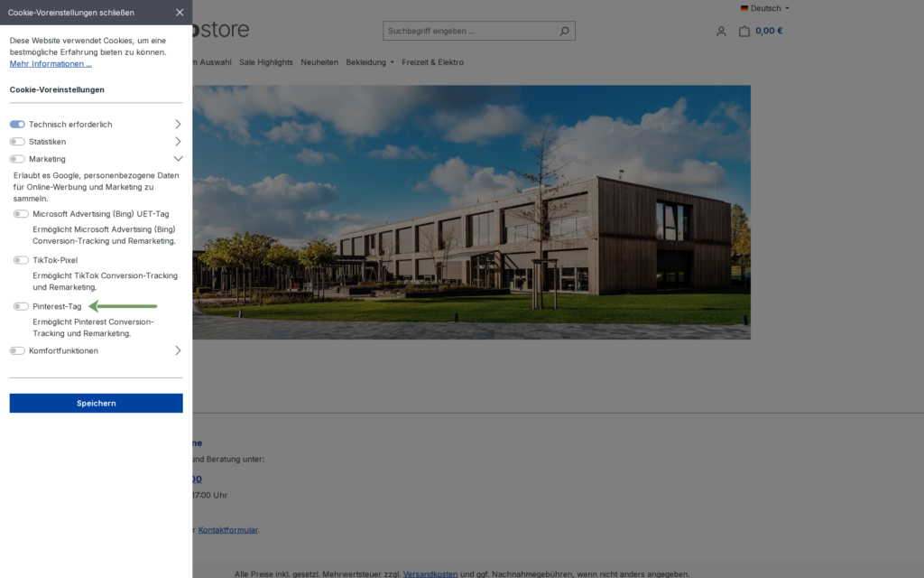Click the Komfortfunktionen label
Image resolution: width=924 pixels, height=578 pixels.
[x=64, y=351]
